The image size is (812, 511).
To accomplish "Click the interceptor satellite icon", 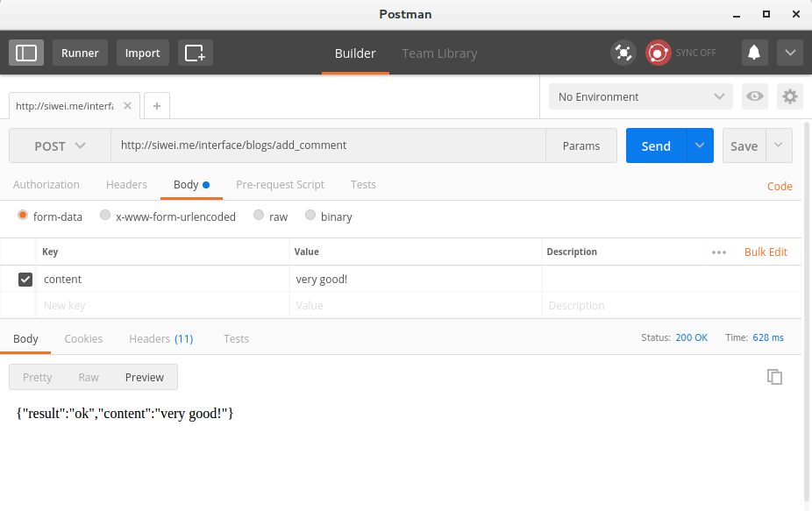I will tap(623, 53).
